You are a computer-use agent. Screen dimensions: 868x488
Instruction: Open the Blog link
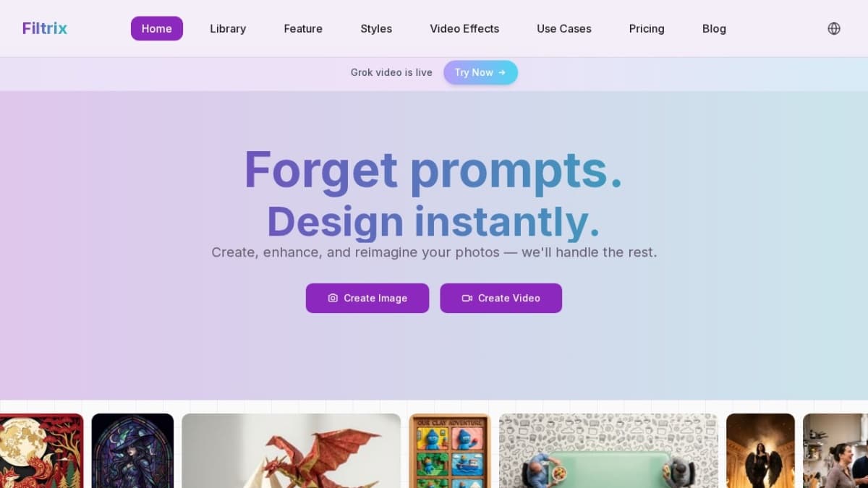click(x=714, y=29)
